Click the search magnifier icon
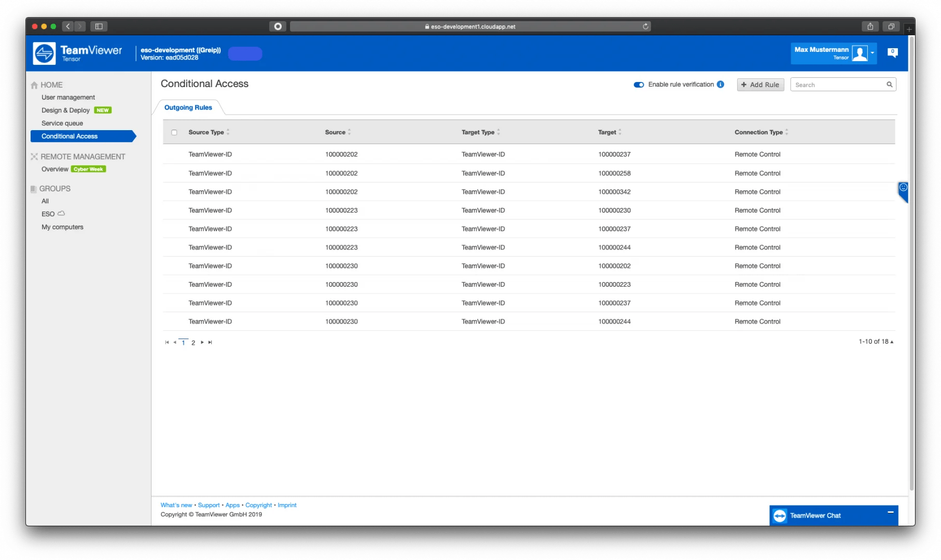The image size is (941, 560). (x=889, y=84)
